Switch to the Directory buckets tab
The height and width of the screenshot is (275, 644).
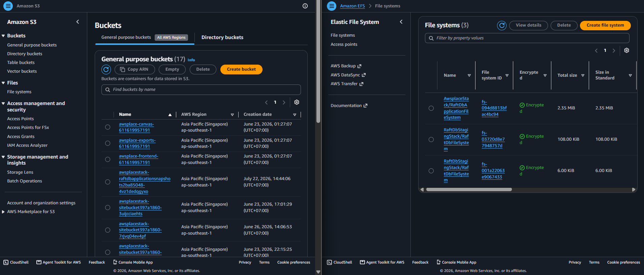(222, 37)
